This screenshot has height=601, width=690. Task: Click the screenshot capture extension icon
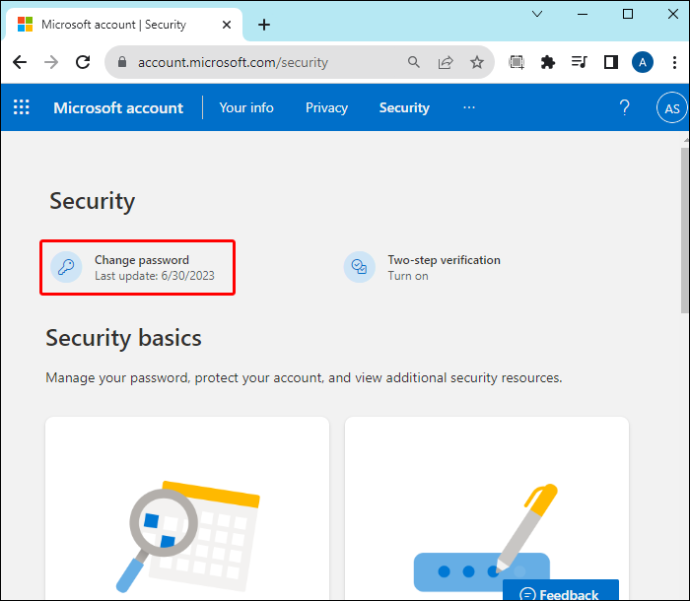coord(517,62)
